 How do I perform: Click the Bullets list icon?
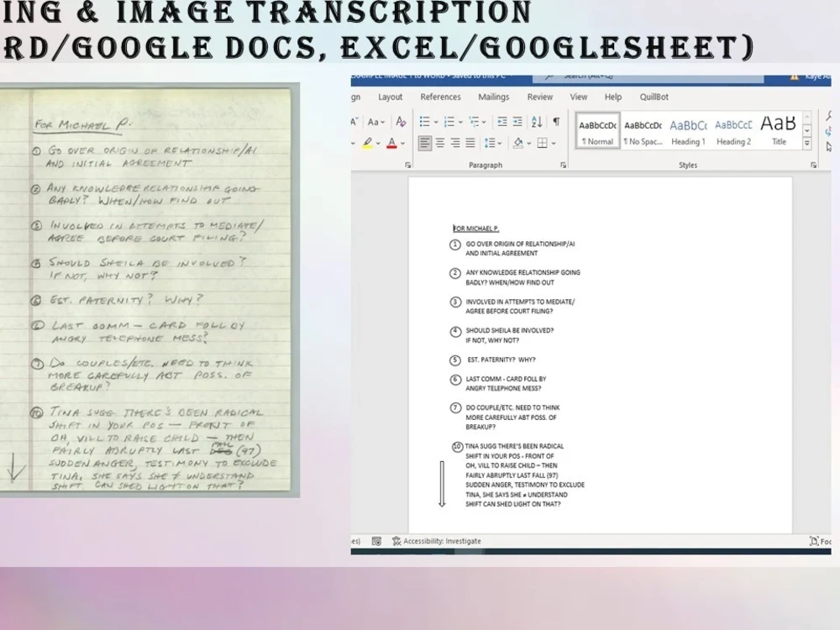click(425, 122)
